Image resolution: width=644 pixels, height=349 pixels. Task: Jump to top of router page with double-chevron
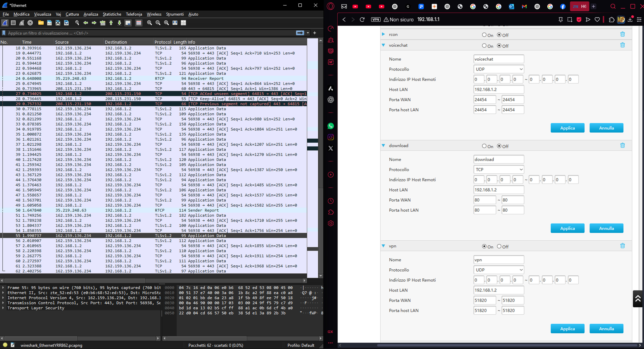638,299
